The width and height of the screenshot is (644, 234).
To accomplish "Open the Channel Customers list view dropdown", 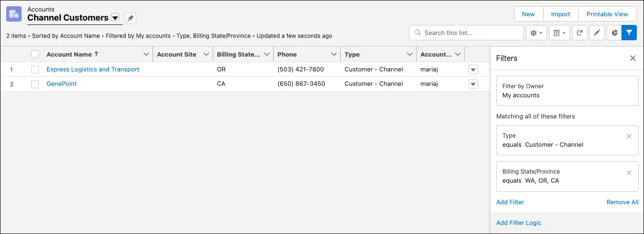I will [x=115, y=18].
